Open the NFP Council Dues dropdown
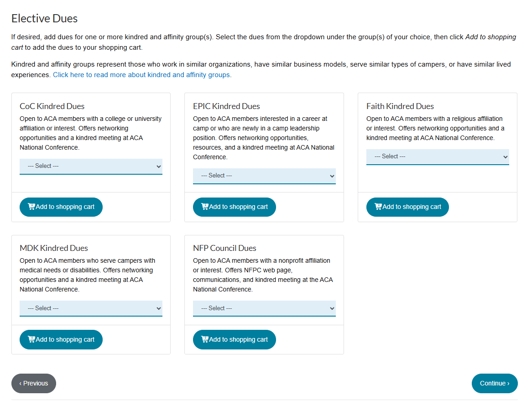The width and height of the screenshot is (532, 406). click(264, 308)
